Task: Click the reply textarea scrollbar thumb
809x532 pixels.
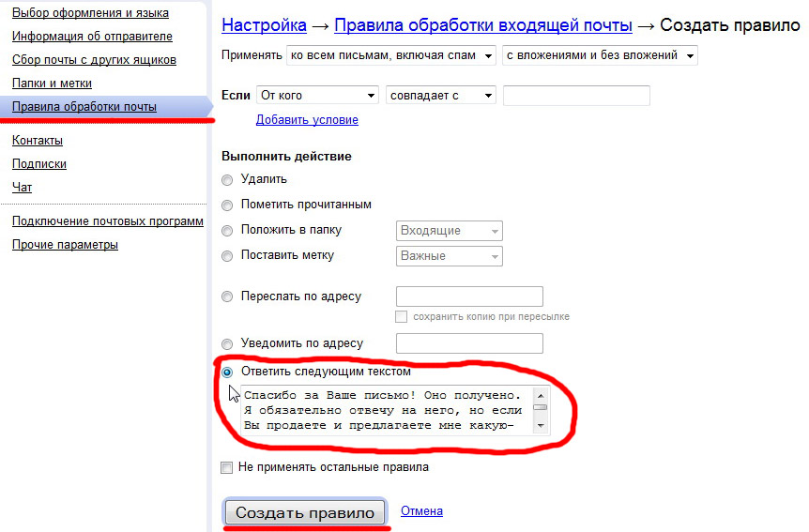Action: 541,407
